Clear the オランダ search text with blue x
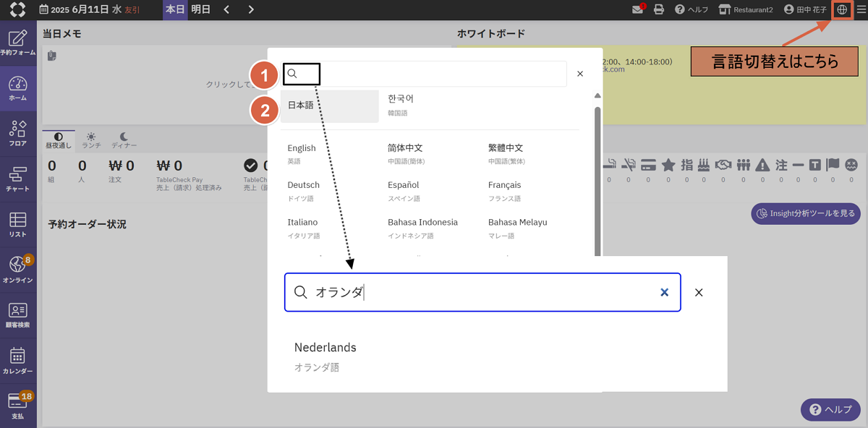868x428 pixels. tap(664, 292)
